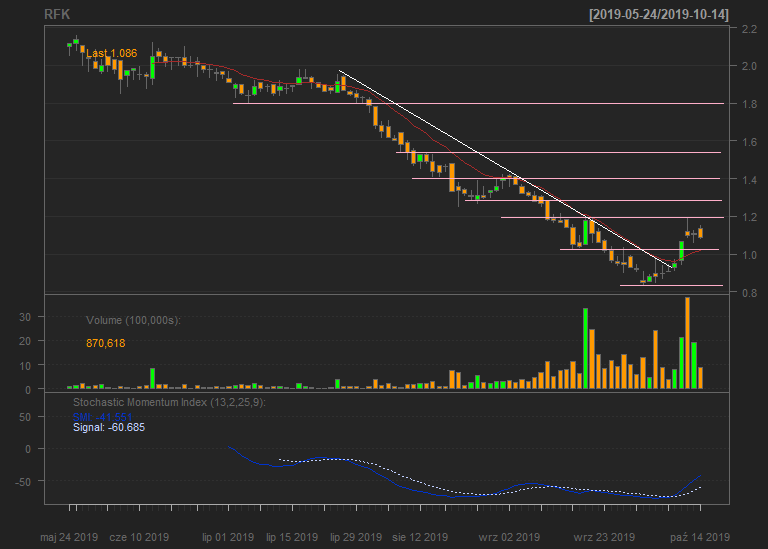Click the 1.8 price axis label
Viewport: 768px width, 549px height.
[x=749, y=104]
